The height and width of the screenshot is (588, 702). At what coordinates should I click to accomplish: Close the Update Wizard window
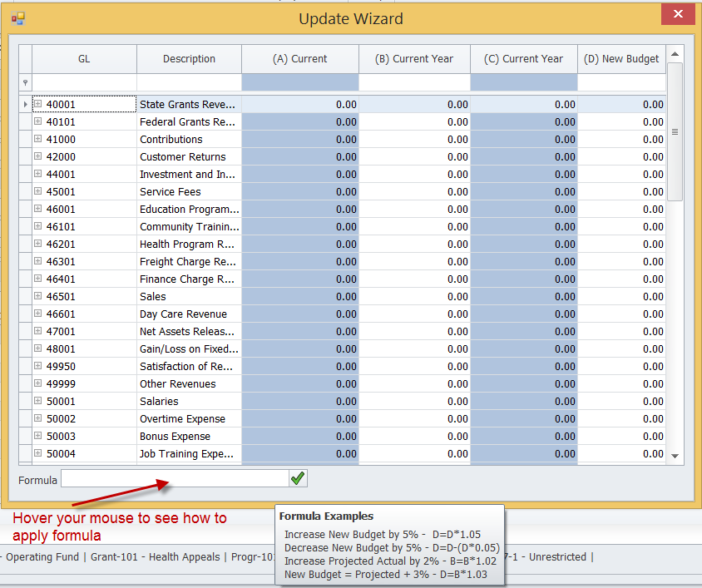coord(678,14)
